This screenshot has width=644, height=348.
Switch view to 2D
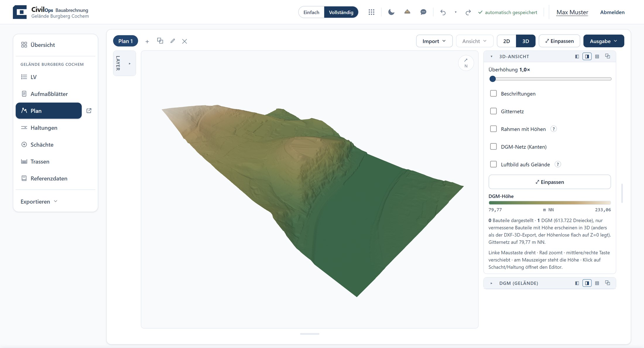tap(506, 41)
